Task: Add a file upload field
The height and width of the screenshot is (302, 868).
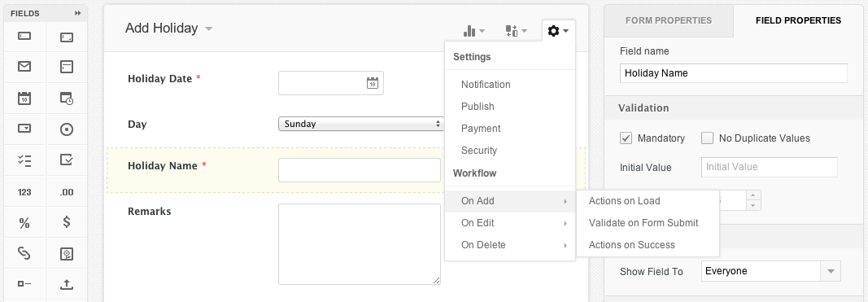Action: coord(67,285)
